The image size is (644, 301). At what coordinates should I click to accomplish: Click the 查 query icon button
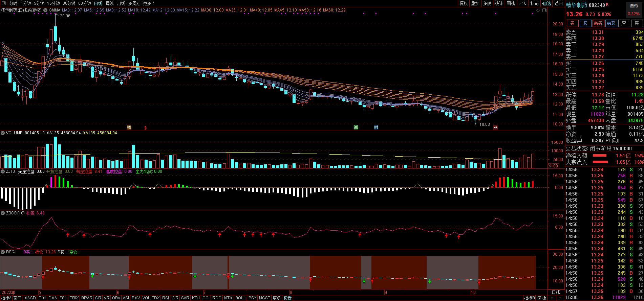coord(624,23)
